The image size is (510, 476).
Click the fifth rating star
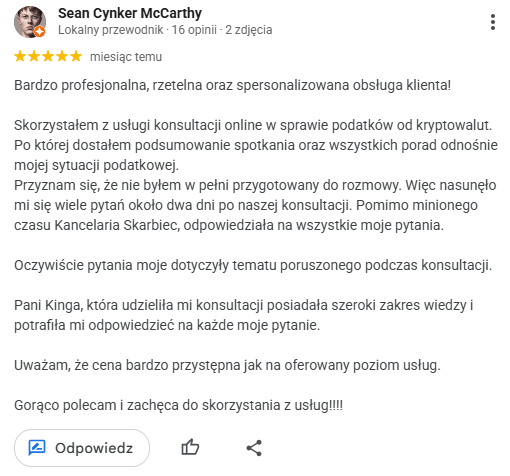tap(76, 56)
